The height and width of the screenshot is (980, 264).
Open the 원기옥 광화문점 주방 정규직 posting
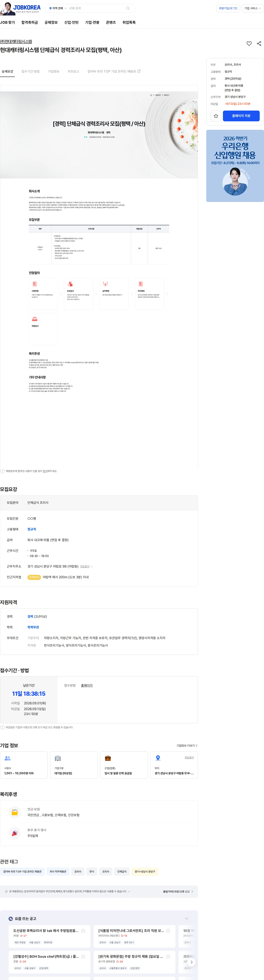click(x=131, y=956)
